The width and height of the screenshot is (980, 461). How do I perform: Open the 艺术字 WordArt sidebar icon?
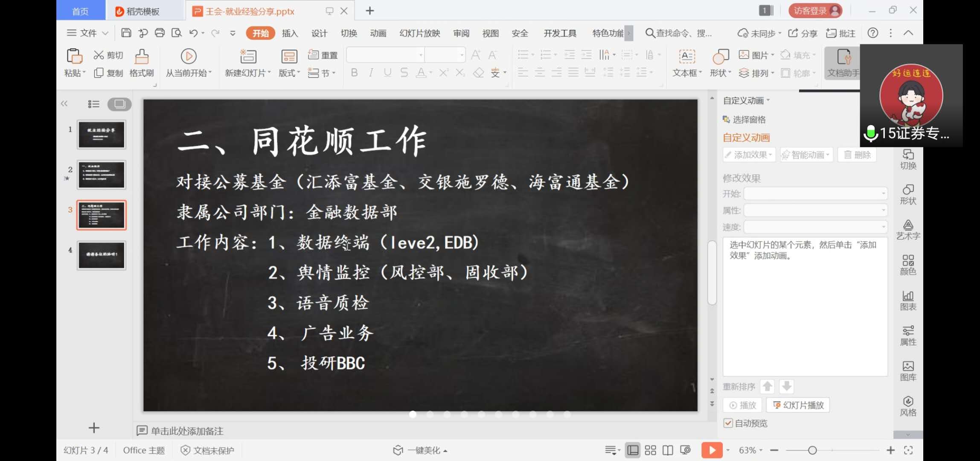[x=908, y=230]
